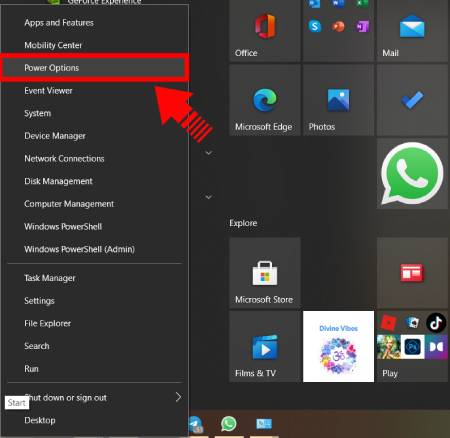The width and height of the screenshot is (450, 438).
Task: Choose Desktop at the menu bottom
Action: tap(95, 420)
